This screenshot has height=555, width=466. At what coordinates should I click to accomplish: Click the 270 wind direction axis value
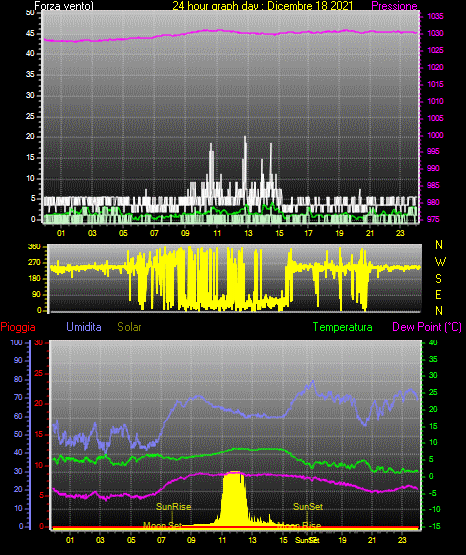click(x=34, y=263)
